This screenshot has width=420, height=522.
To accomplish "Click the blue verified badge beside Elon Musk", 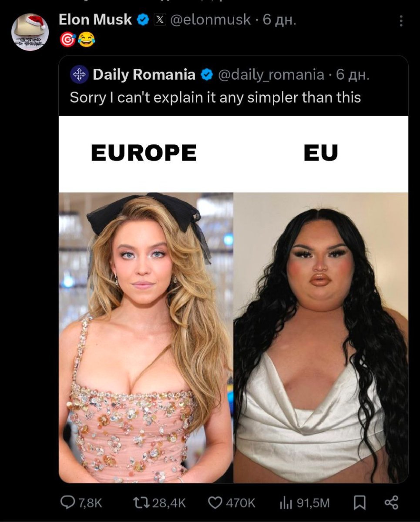I will pyautogui.click(x=143, y=20).
